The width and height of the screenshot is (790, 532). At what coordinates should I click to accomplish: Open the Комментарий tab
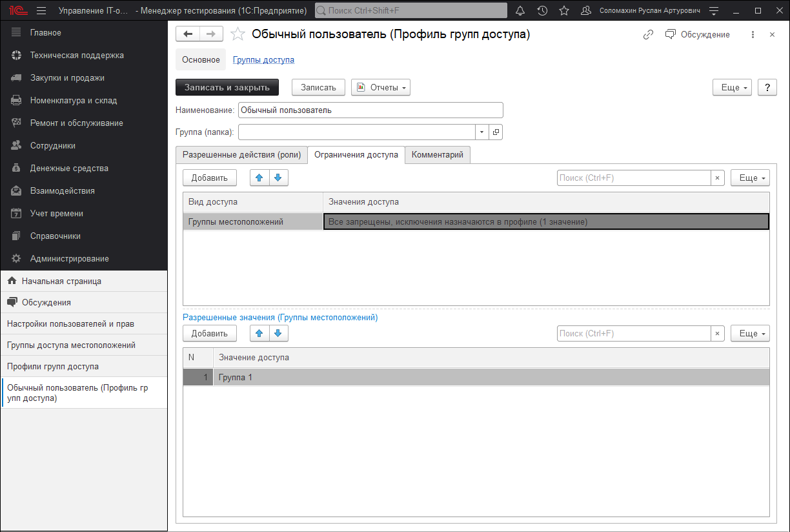pyautogui.click(x=438, y=155)
